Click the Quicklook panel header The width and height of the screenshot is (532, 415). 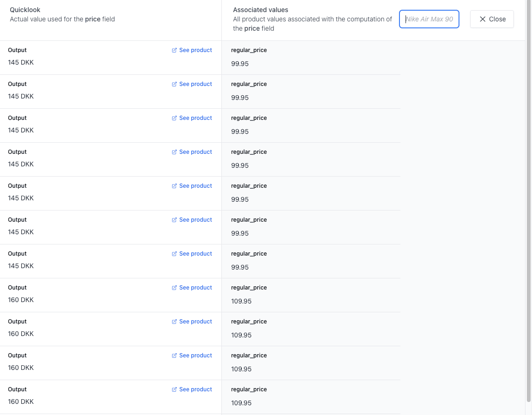coord(25,9)
